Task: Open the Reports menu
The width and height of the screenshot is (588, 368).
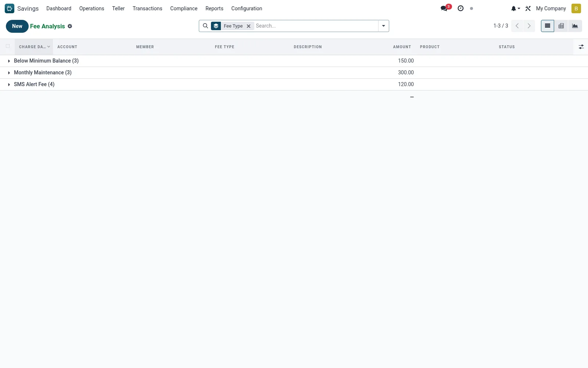Action: 214,8
